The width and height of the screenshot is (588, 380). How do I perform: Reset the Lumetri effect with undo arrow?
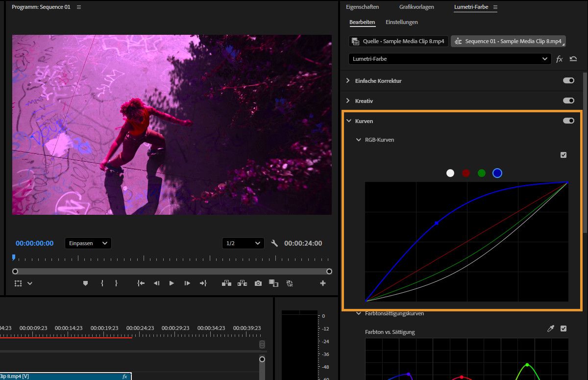[x=573, y=59]
